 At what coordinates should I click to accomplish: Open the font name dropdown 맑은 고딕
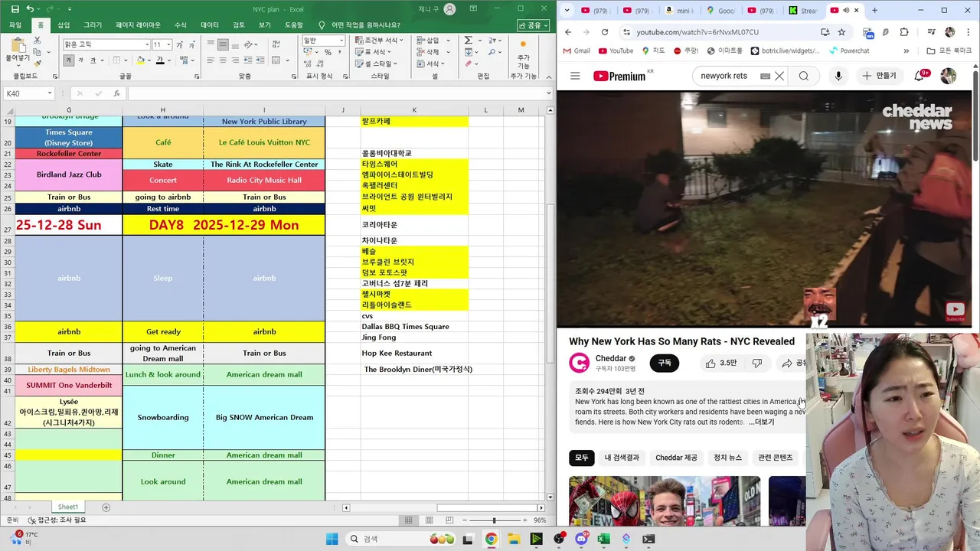147,44
